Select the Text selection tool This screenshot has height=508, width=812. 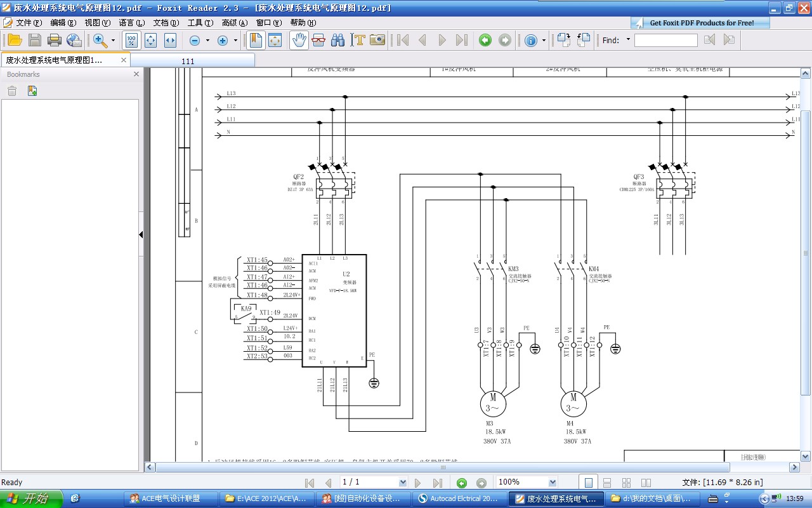point(358,40)
